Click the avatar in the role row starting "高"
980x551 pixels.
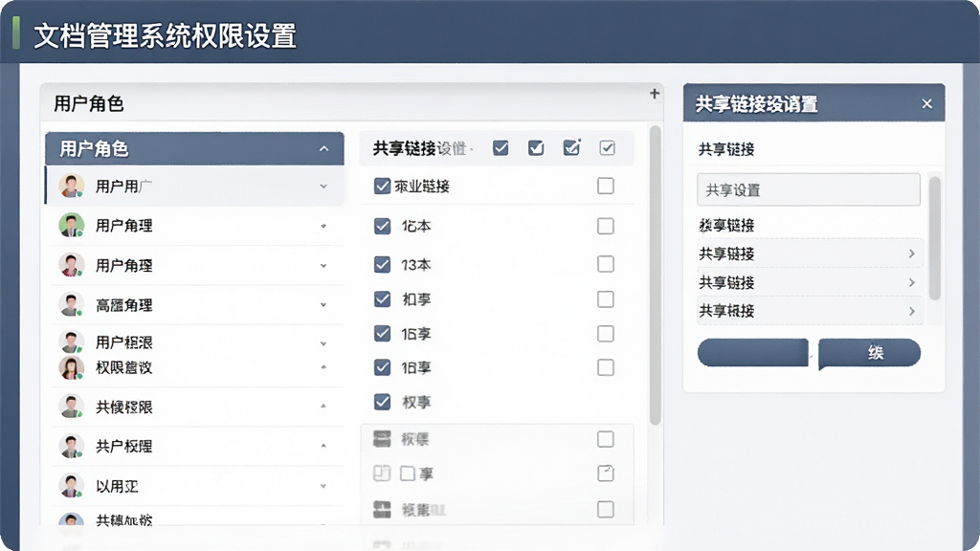click(71, 304)
